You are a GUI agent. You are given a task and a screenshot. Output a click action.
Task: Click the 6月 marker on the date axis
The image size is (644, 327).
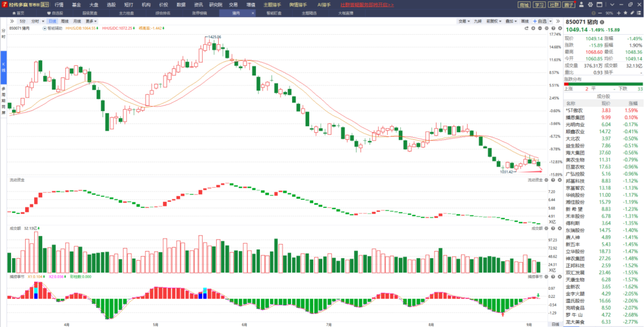(x=244, y=325)
